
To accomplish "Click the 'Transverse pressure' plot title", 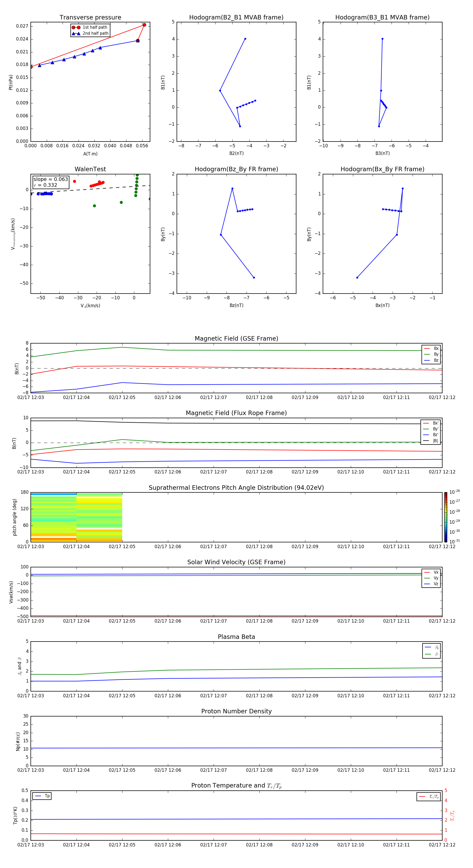I will tap(90, 17).
